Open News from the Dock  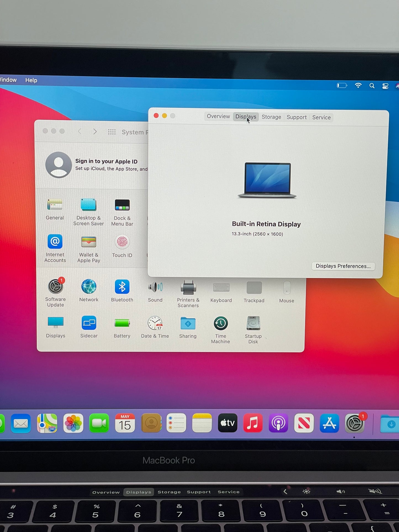pyautogui.click(x=304, y=423)
